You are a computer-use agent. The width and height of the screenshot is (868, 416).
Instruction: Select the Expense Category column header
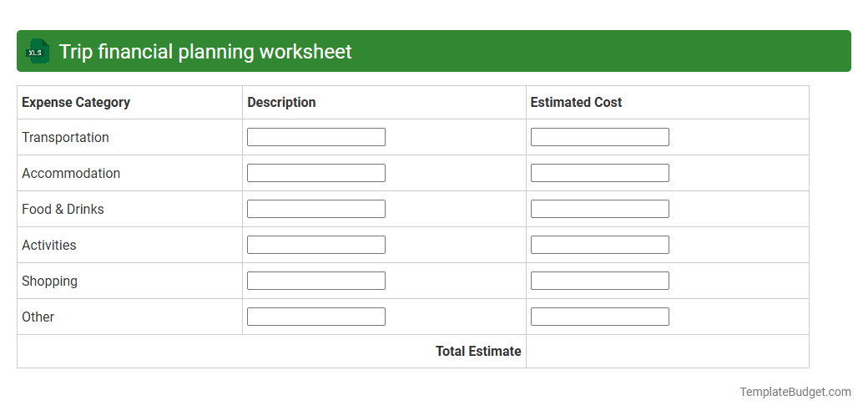[x=76, y=103]
